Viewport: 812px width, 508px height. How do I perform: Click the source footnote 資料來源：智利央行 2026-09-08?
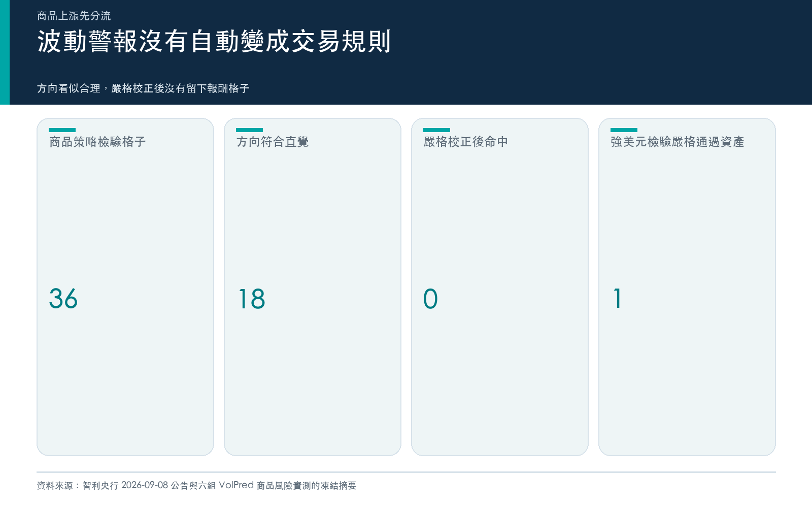[x=103, y=485]
